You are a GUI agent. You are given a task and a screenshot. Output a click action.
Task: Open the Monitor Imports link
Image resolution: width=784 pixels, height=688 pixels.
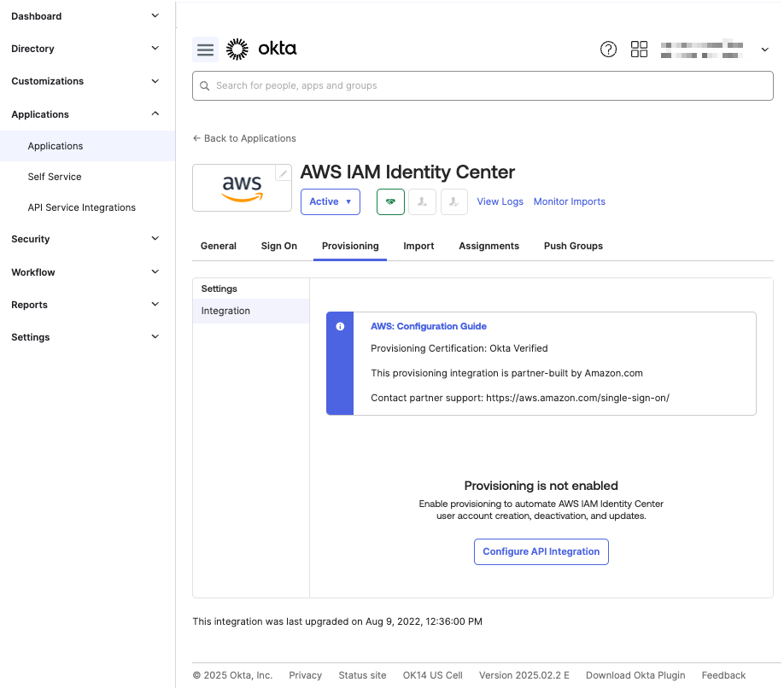(x=569, y=201)
